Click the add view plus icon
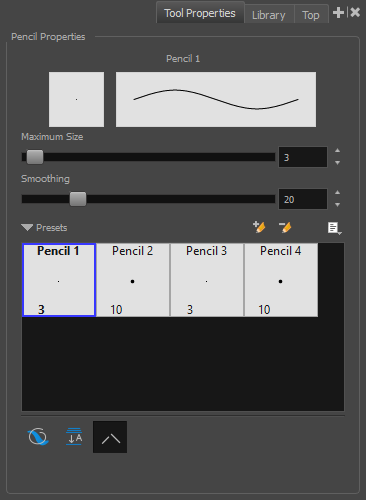This screenshot has width=366, height=500. tap(338, 13)
